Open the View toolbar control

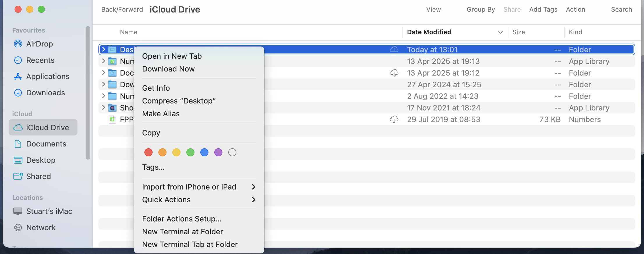434,10
